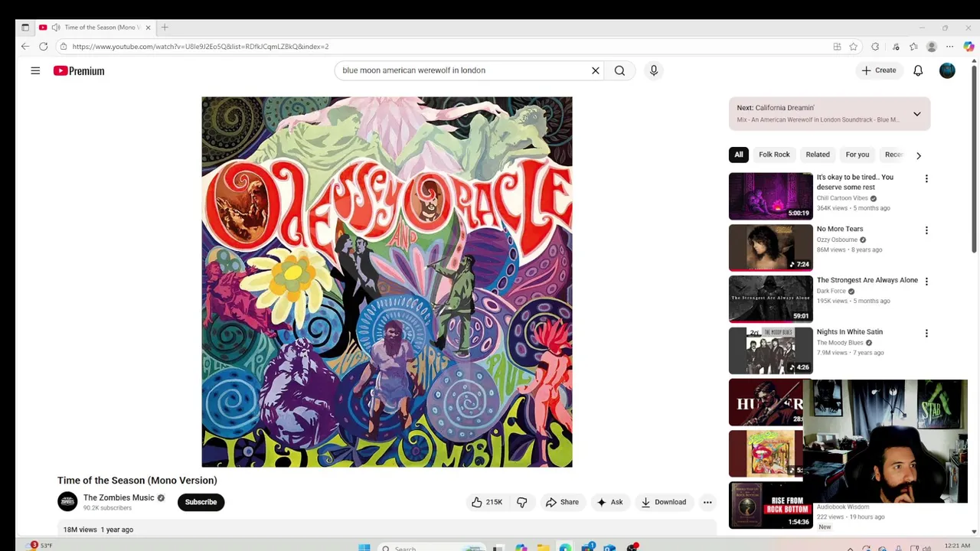Open the notifications bell
Image resolution: width=980 pixels, height=551 pixels.
(x=918, y=70)
